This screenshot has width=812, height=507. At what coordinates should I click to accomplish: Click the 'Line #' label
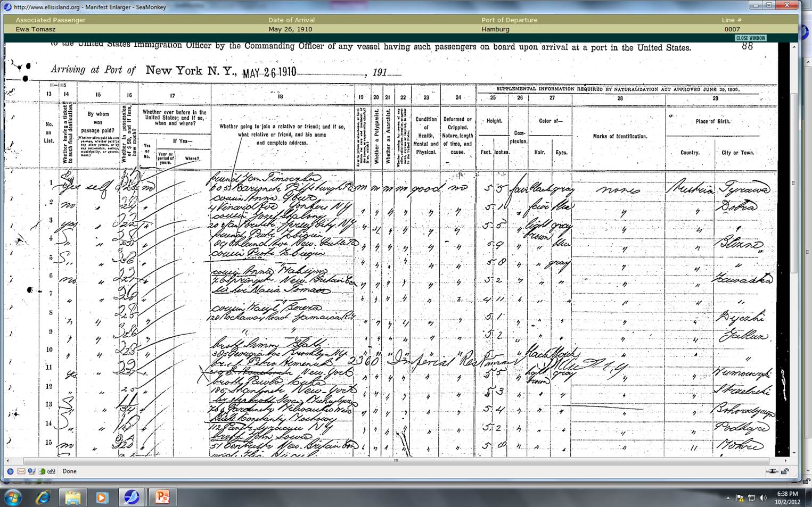732,20
